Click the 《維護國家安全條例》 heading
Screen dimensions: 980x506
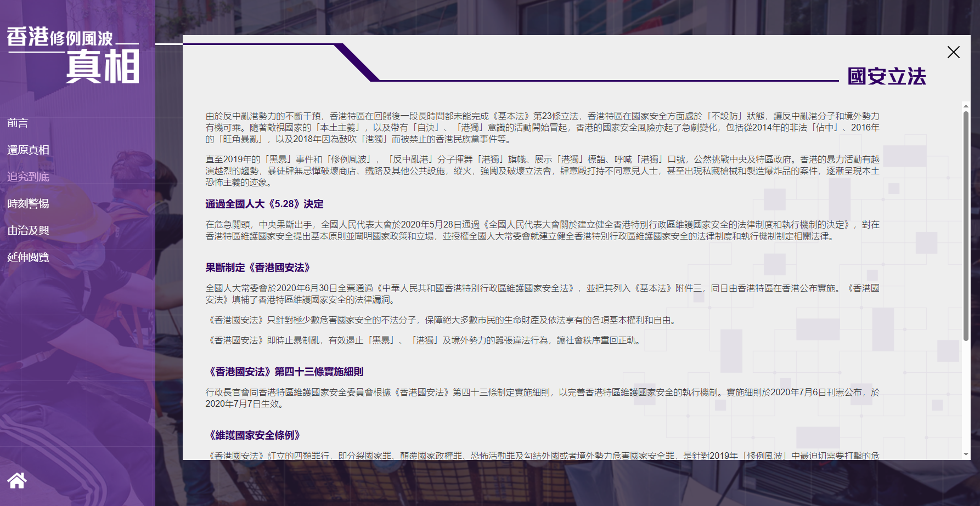[254, 435]
